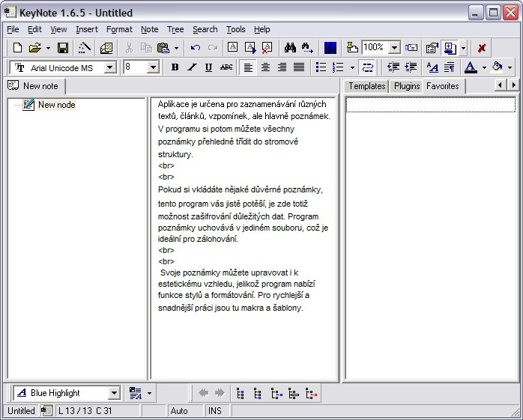Click the paragraph formatting icon
Image resolution: width=523 pixels, height=420 pixels.
450,67
